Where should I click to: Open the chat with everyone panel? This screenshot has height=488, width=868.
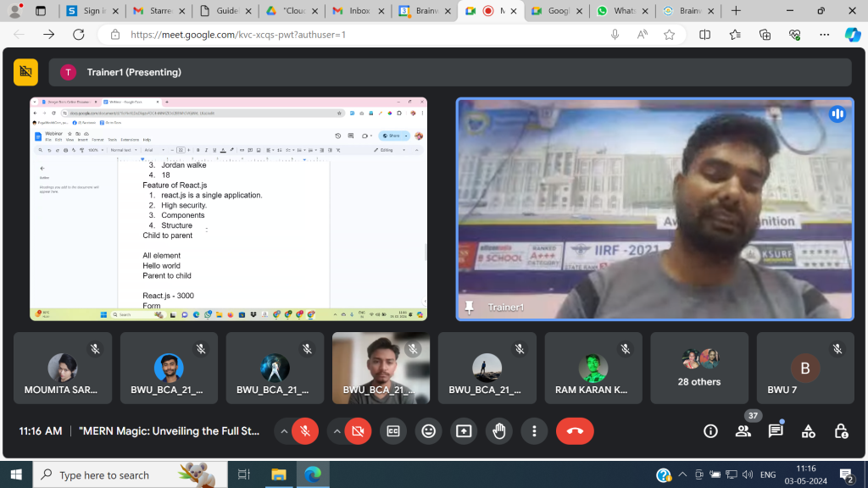tap(776, 431)
